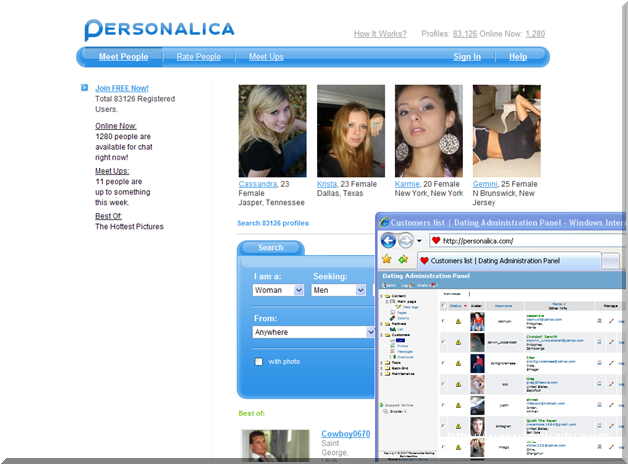Click the Partners List chart icon
The image size is (628, 464).
[x=393, y=329]
